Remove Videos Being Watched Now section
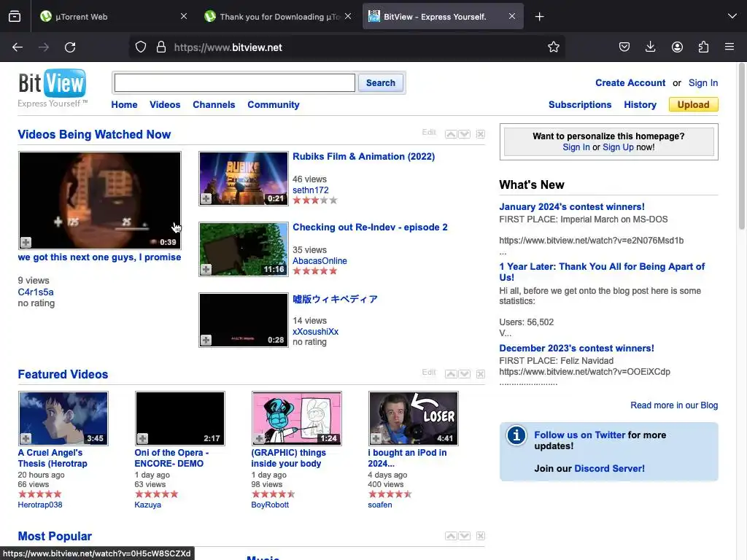The height and width of the screenshot is (560, 747). 481,134
